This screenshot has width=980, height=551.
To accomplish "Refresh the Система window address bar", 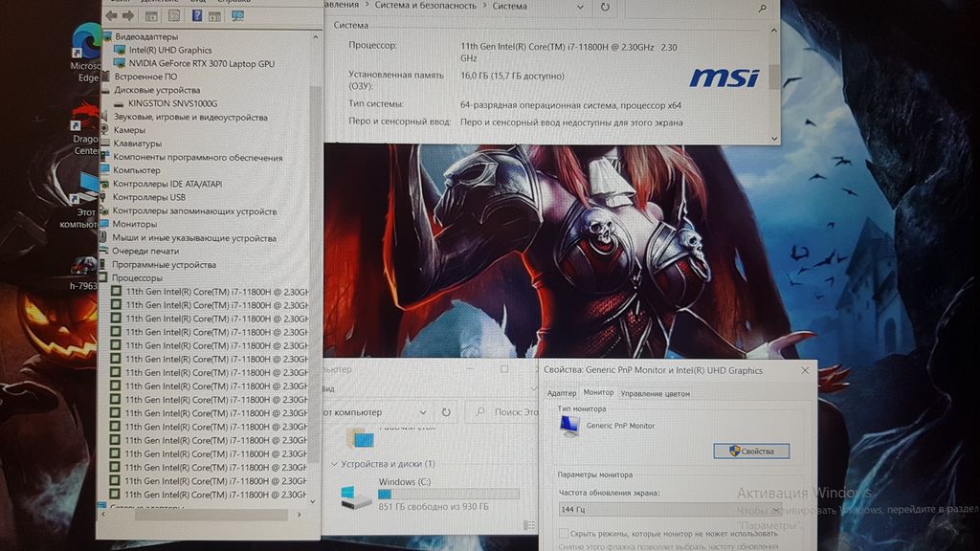I will coord(605,7).
